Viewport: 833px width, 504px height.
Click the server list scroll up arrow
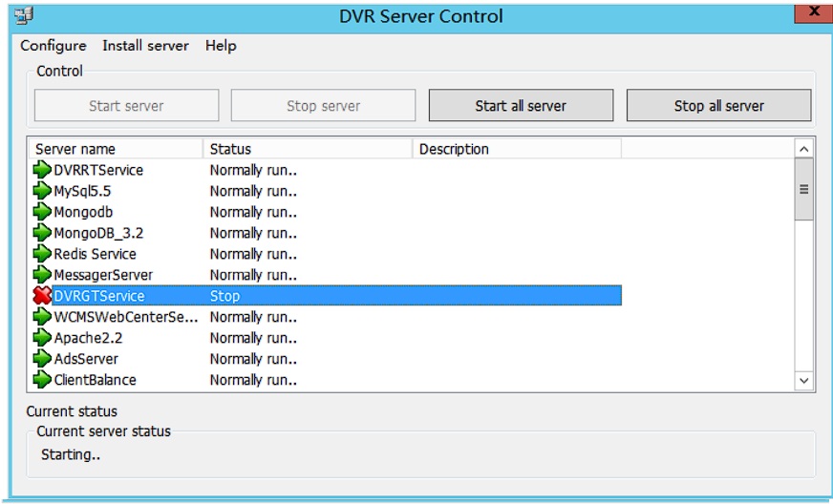[x=803, y=149]
